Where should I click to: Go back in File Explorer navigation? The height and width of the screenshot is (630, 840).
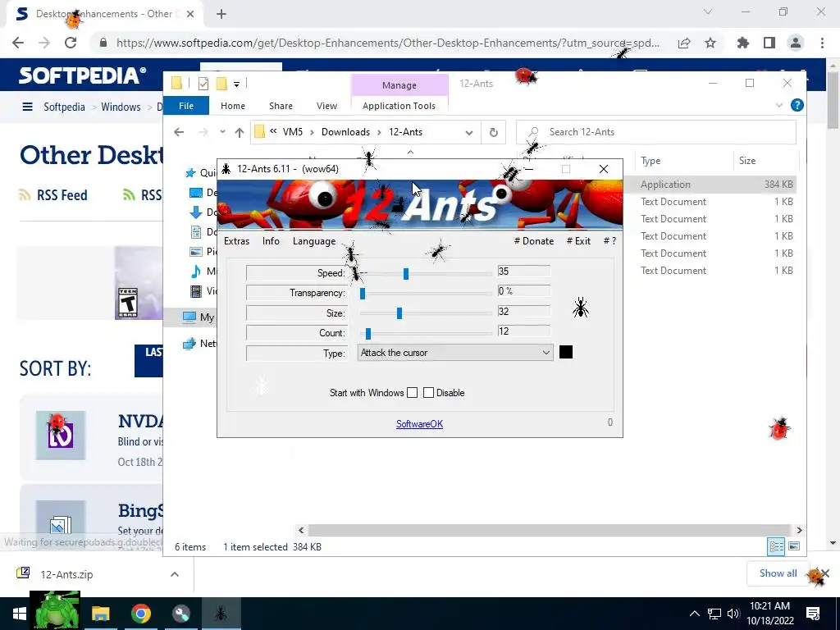point(179,132)
